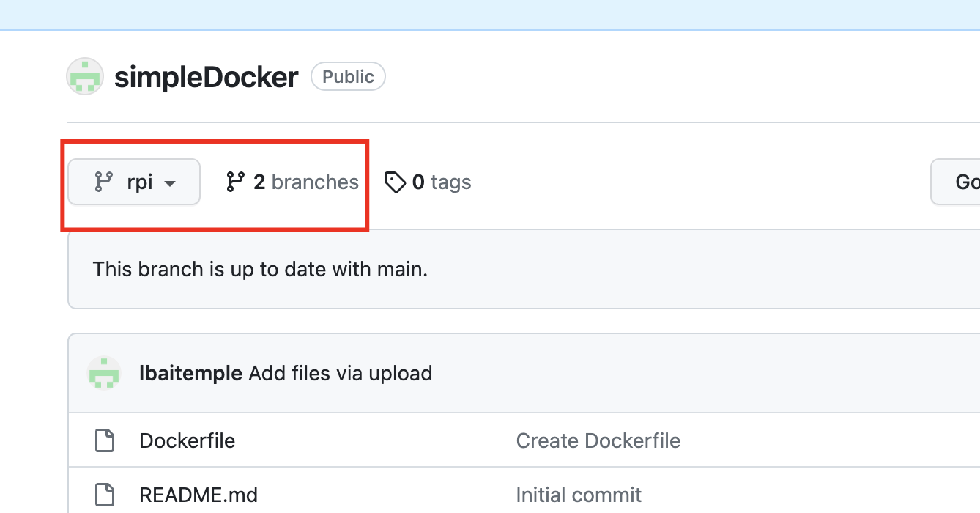The height and width of the screenshot is (513, 980).
Task: Click the repository owner avatar beside simpleDocker
Action: coord(85,77)
